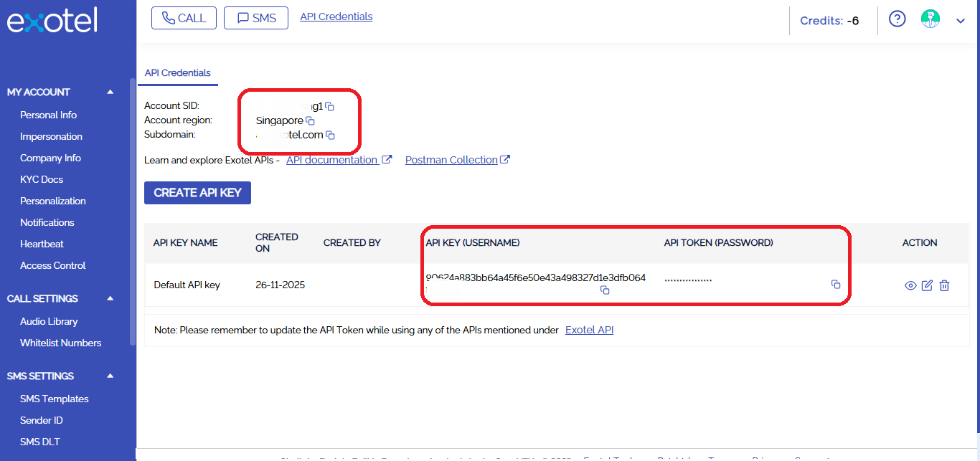Click the 26-11-2025 created date
Screen dimensions: 980x461
click(x=280, y=285)
